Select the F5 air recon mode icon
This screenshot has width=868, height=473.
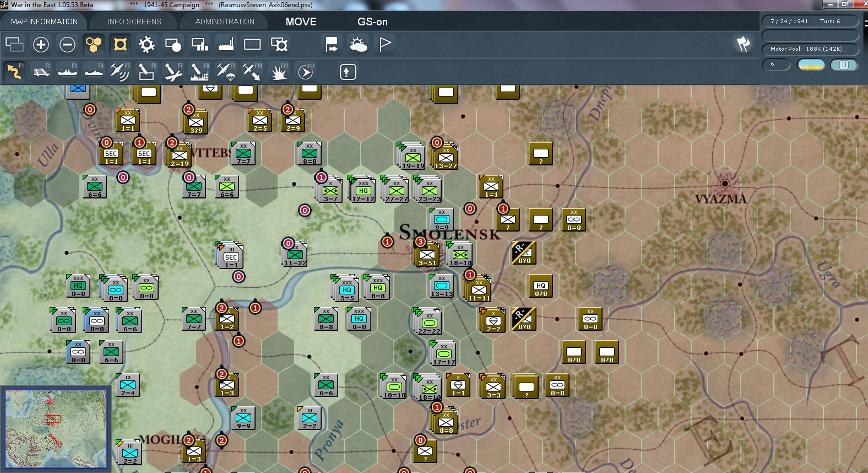(120, 72)
